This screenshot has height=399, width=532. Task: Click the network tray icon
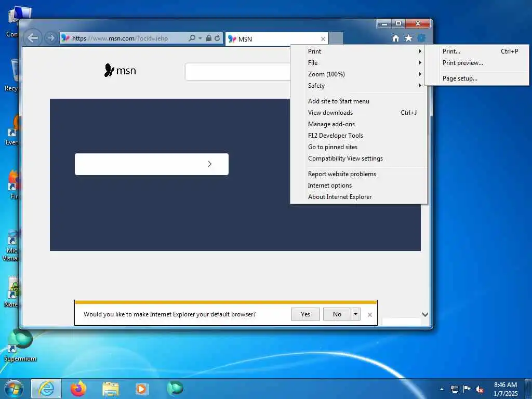coord(454,389)
